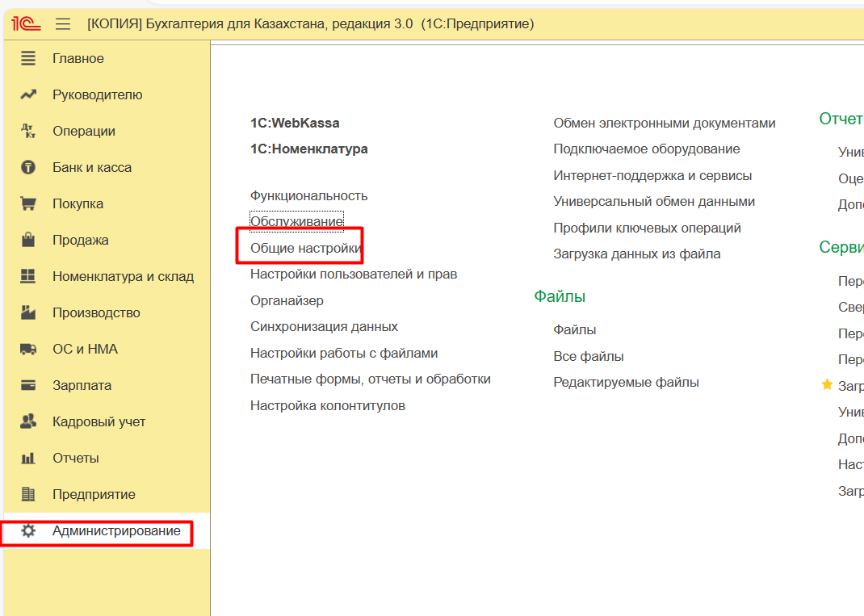
Task: Open Общие настройки link
Action: (305, 248)
